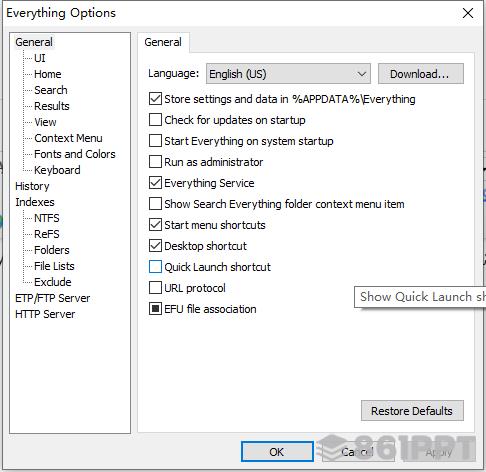This screenshot has width=486, height=472.
Task: Click the Cancel button
Action: click(x=358, y=452)
